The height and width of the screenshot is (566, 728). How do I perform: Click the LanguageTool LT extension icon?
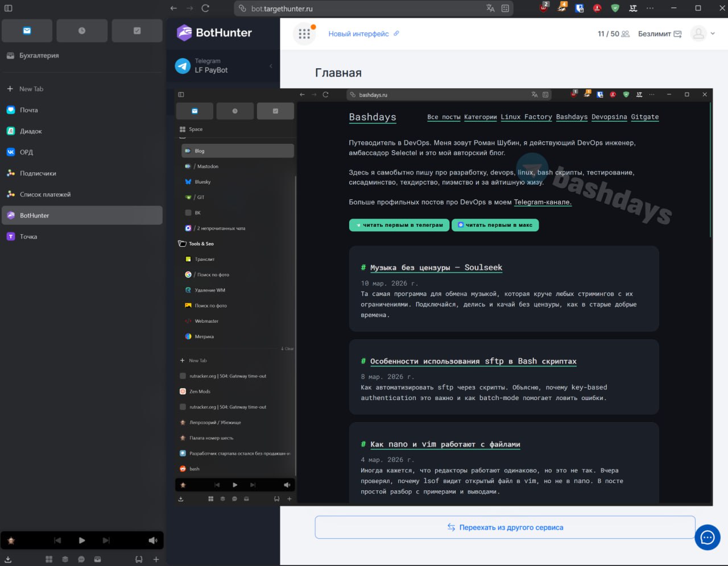point(633,9)
